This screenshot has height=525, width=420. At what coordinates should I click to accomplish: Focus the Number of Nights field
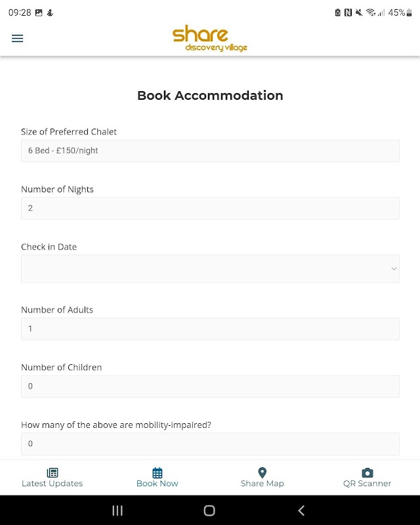(210, 208)
